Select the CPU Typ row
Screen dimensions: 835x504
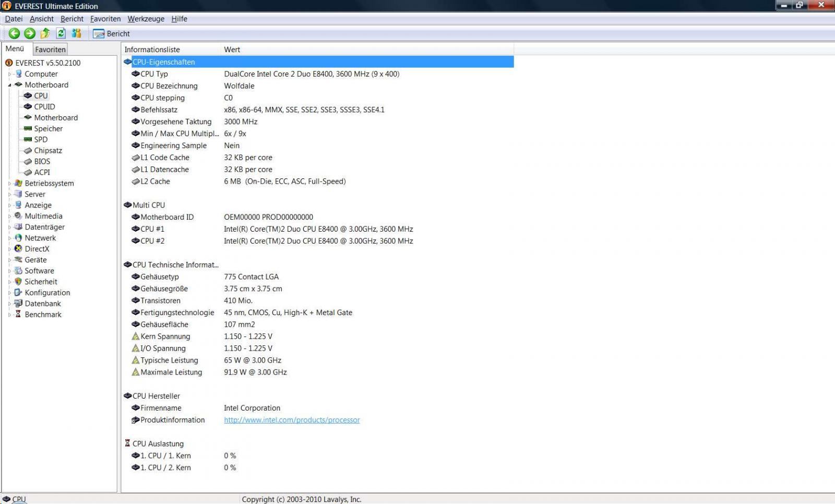[x=318, y=74]
